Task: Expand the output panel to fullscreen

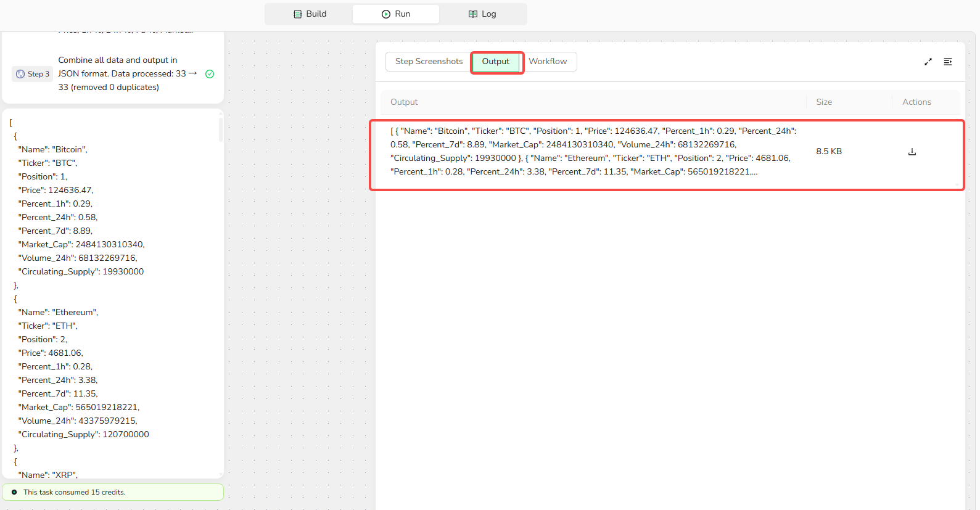Action: [x=928, y=62]
